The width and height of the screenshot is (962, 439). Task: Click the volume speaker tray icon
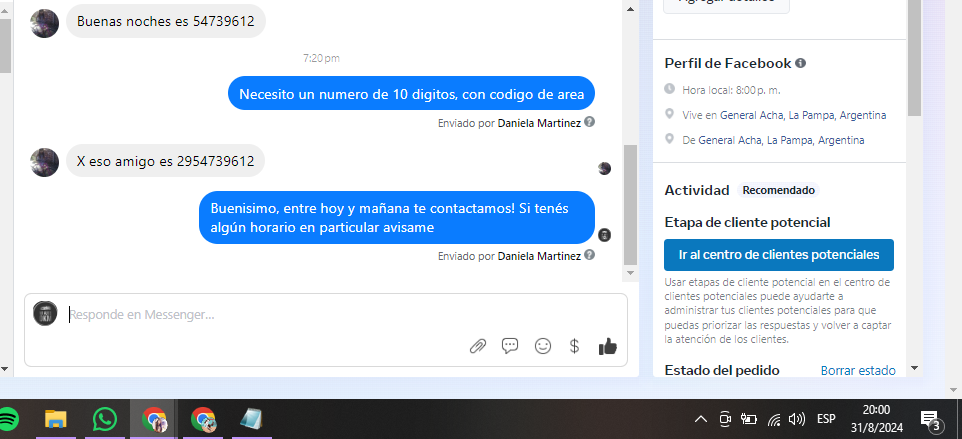tap(797, 419)
